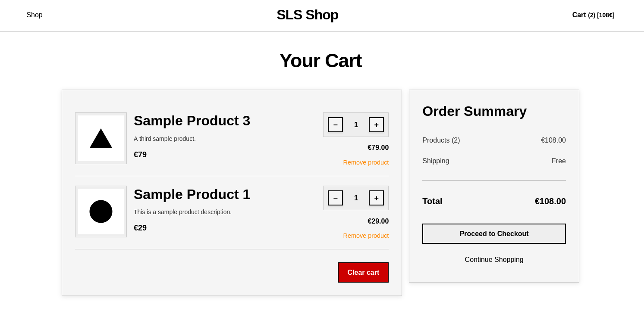The image size is (644, 336).
Task: Open the Shop menu item
Action: 35,15
